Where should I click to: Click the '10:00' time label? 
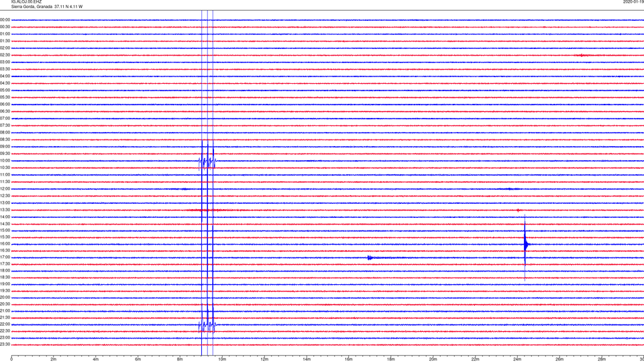click(5, 160)
